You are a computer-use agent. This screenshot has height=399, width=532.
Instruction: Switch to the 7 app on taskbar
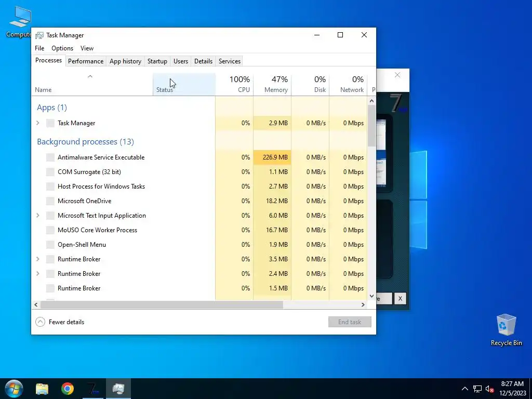93,389
